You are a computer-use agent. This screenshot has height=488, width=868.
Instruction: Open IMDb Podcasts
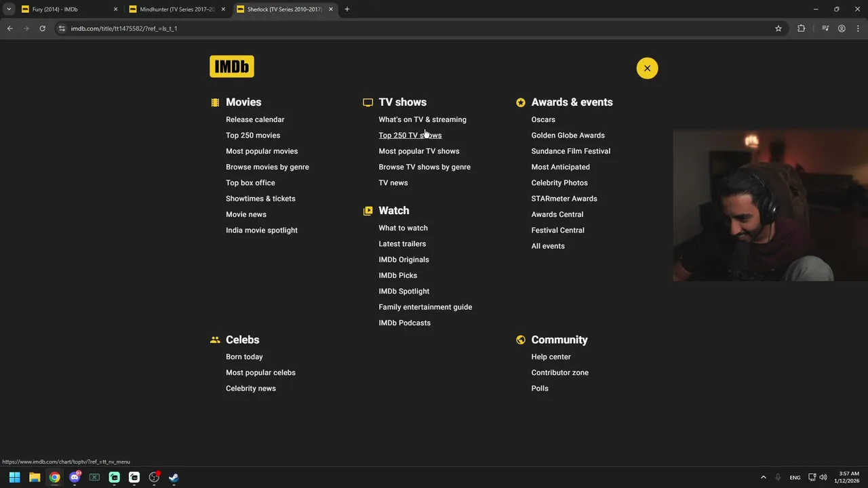pyautogui.click(x=405, y=323)
